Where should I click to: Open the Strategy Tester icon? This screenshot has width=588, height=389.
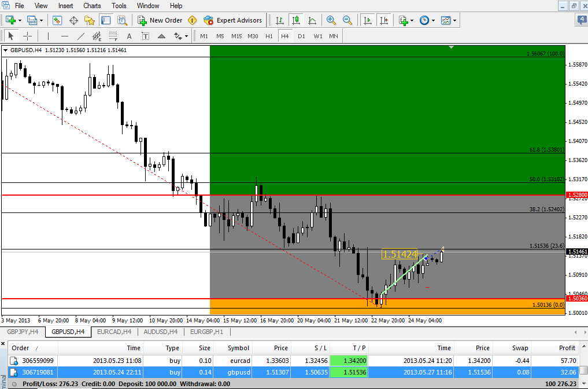point(122,20)
